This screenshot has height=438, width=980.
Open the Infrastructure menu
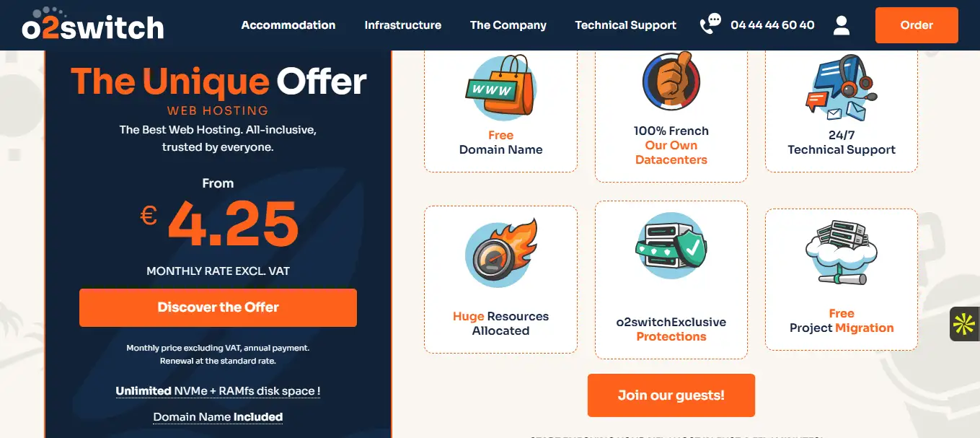[x=403, y=25]
